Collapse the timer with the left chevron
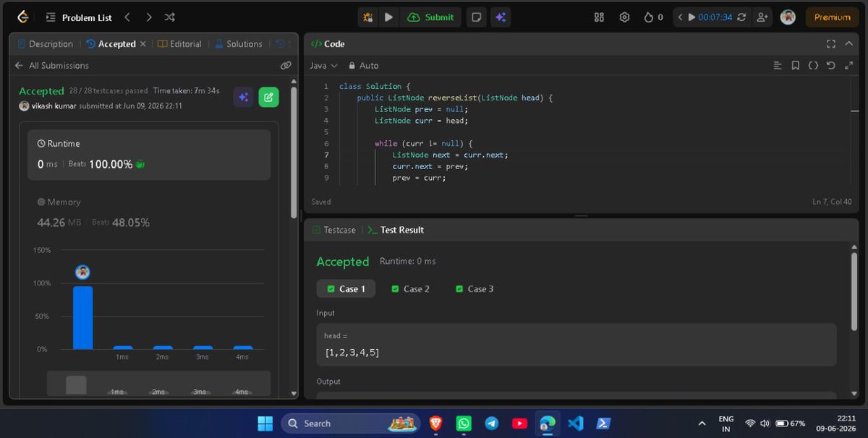Viewport: 868px width, 438px height. tap(681, 17)
